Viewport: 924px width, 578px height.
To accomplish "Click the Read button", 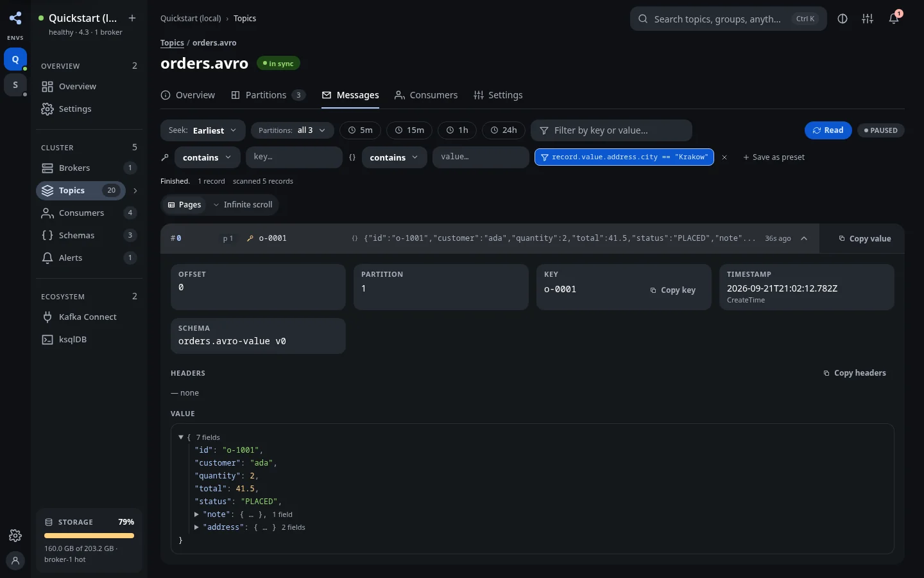I will pyautogui.click(x=828, y=130).
